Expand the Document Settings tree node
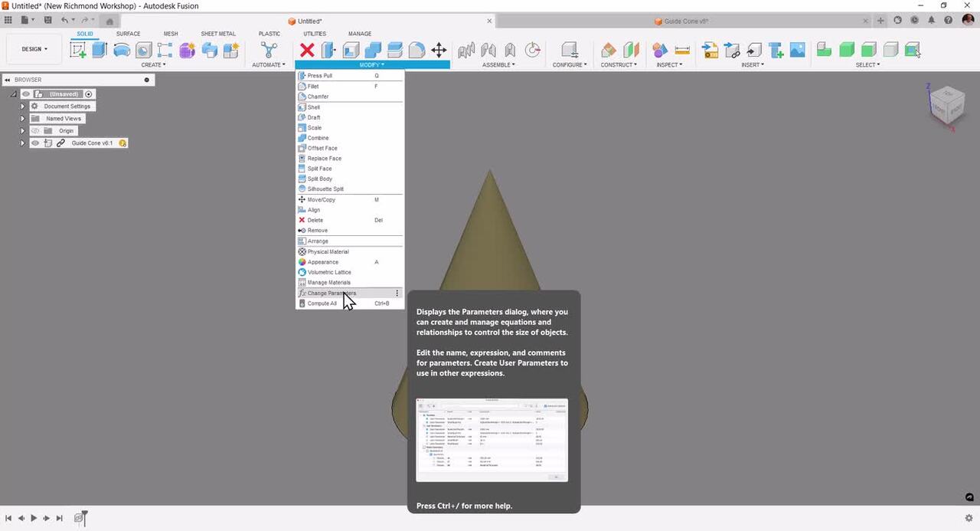Screen dimensions: 980x531 (x=23, y=107)
